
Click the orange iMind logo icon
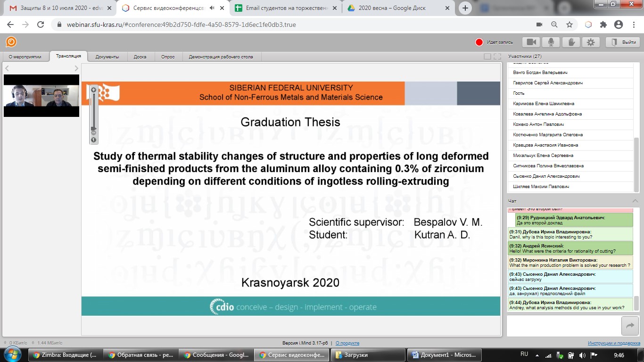point(11,42)
